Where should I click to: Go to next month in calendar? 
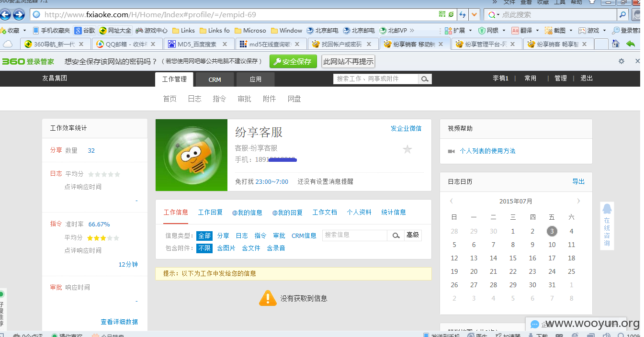click(578, 201)
